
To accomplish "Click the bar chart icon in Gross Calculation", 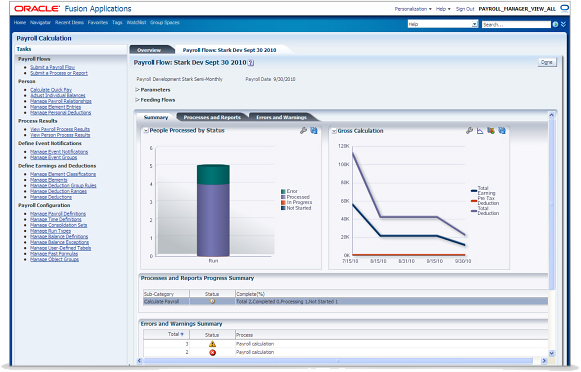I will [491, 130].
